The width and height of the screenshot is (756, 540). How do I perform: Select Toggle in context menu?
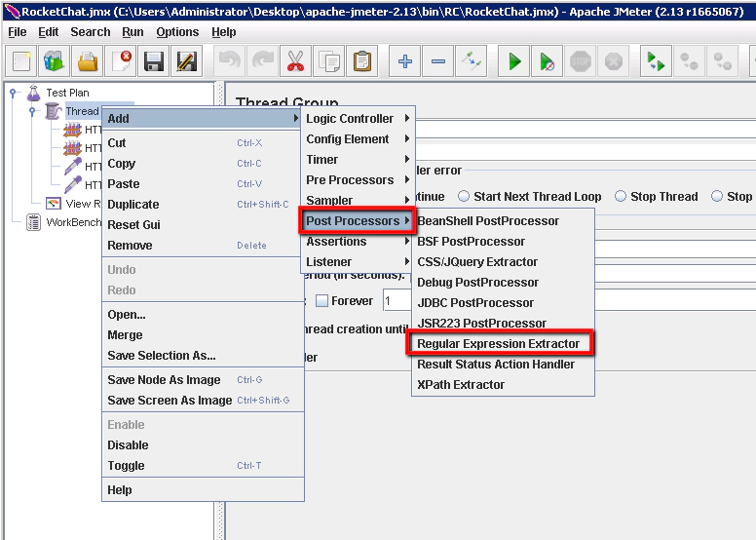(x=203, y=466)
